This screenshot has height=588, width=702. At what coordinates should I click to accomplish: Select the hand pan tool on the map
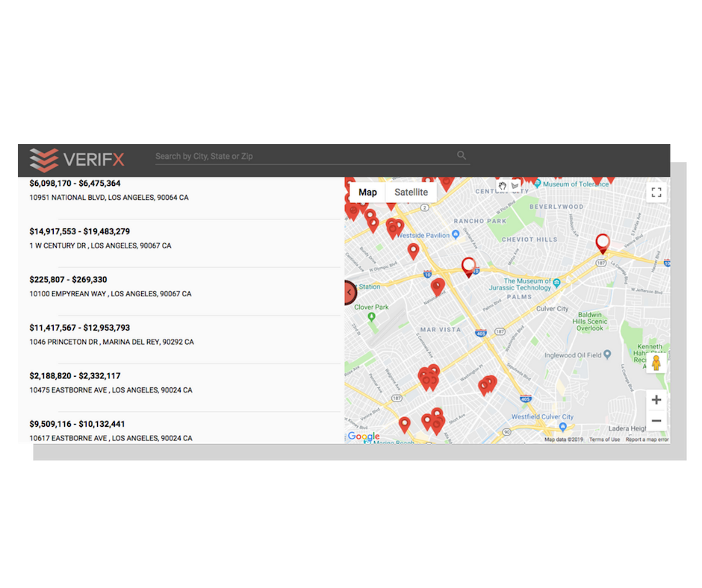pos(502,186)
